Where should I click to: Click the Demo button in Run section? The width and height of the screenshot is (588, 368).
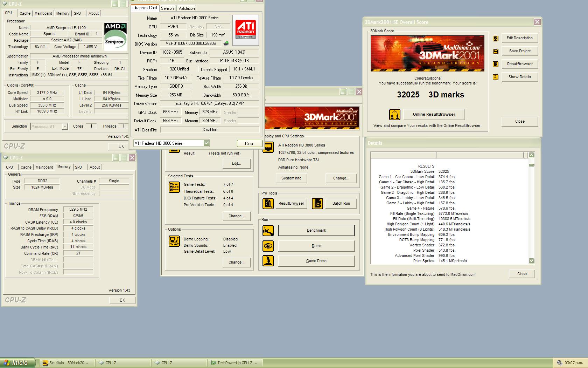[316, 246]
